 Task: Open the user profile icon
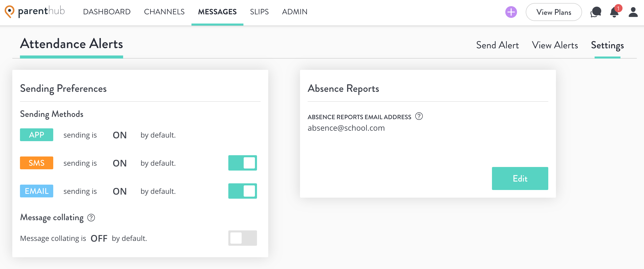(633, 12)
